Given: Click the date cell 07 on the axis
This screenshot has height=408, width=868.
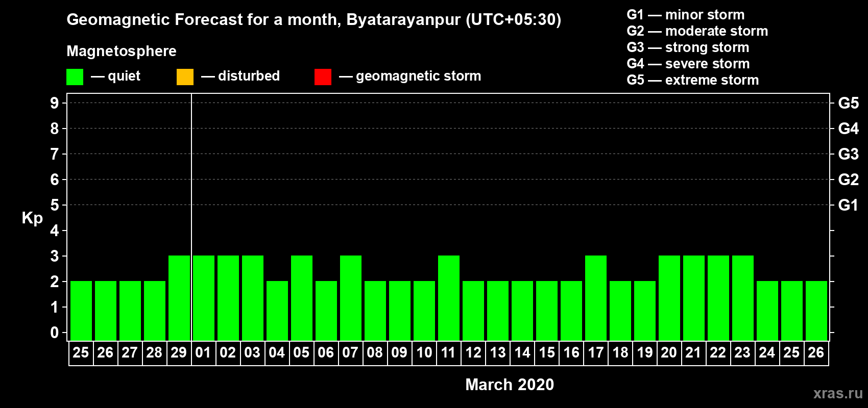Looking at the screenshot, I should 350,353.
